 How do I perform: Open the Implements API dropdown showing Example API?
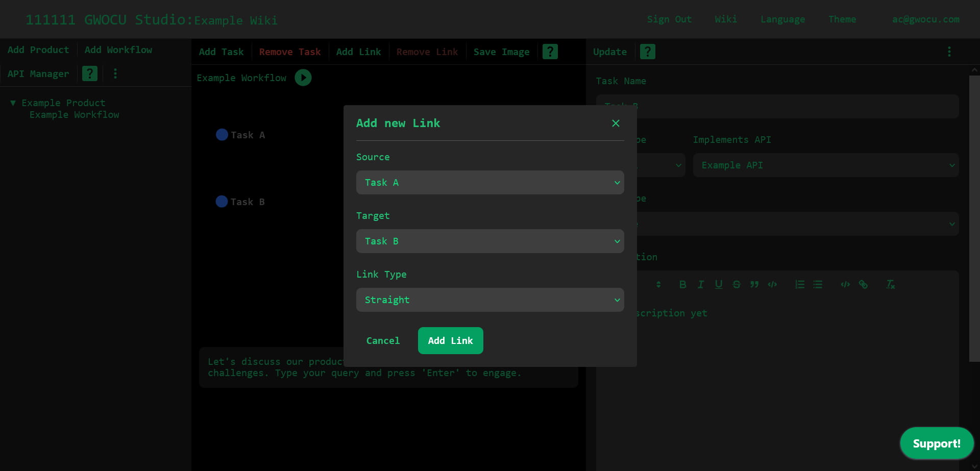coord(826,165)
